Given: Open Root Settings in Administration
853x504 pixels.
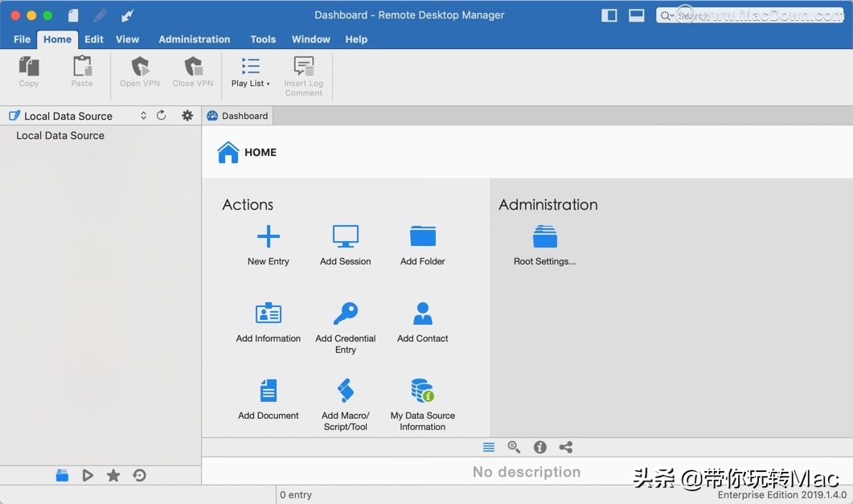Looking at the screenshot, I should 544,236.
